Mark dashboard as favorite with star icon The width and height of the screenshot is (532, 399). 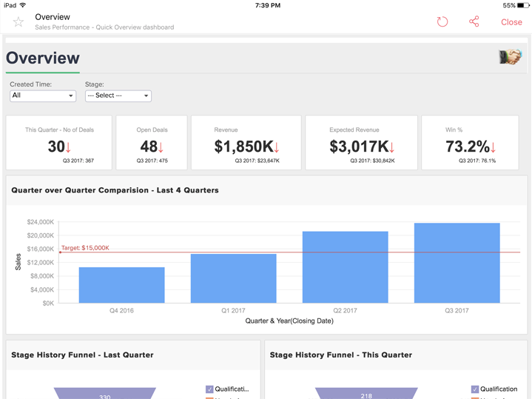18,22
